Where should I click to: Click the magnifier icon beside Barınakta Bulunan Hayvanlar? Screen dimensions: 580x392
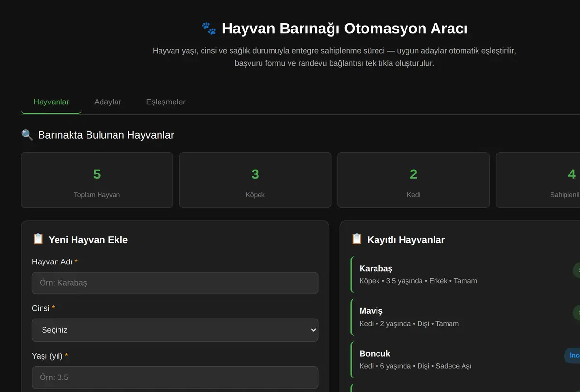coord(28,135)
